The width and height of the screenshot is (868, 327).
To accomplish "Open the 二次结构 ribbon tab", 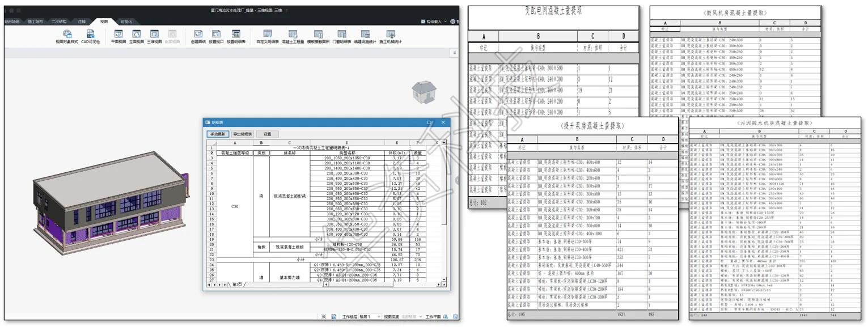I will pyautogui.click(x=59, y=22).
